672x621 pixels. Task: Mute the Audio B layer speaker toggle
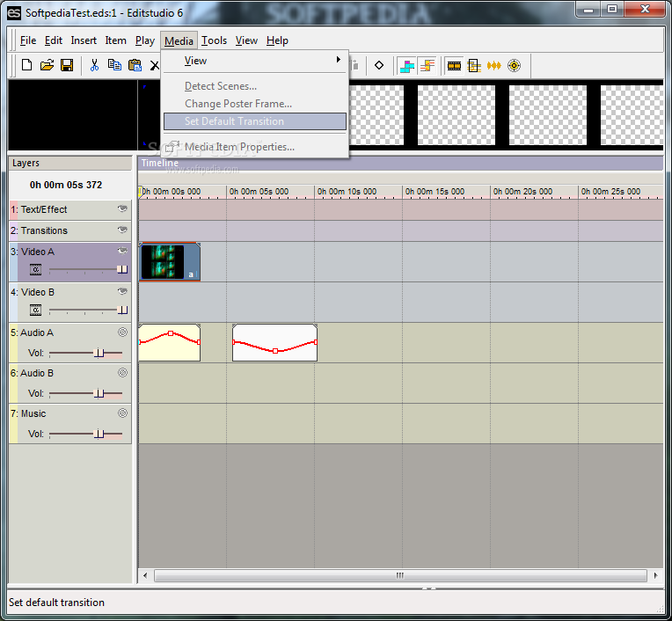pyautogui.click(x=122, y=372)
